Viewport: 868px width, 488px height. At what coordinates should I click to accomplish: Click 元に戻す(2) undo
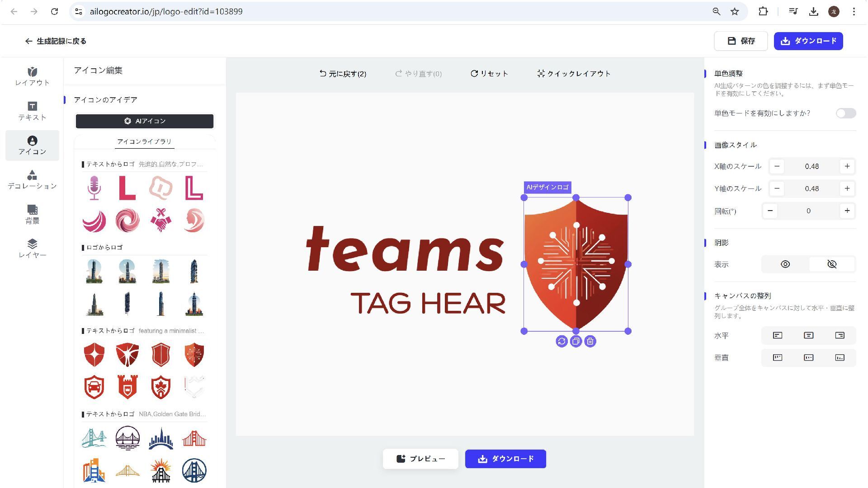(343, 74)
